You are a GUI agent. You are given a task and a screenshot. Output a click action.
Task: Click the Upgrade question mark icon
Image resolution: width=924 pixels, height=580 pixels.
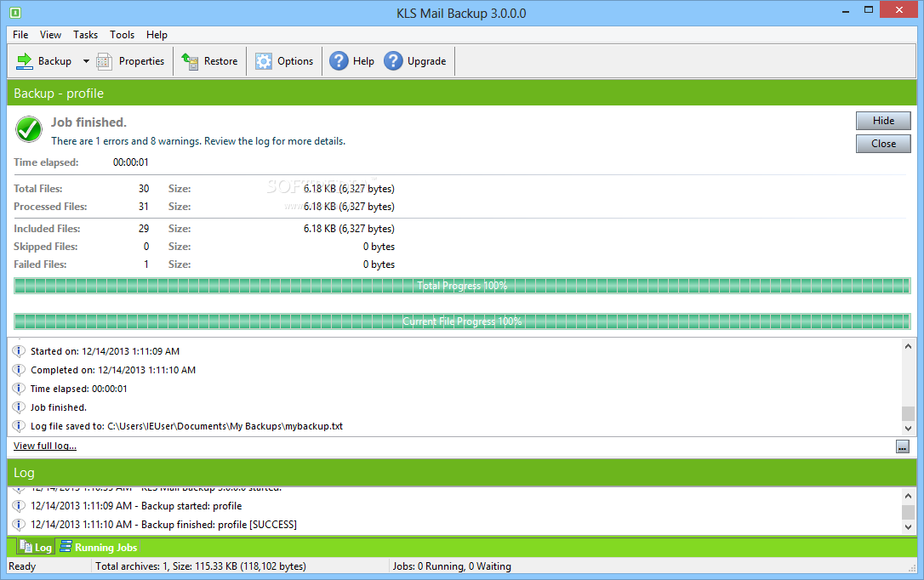coord(393,60)
